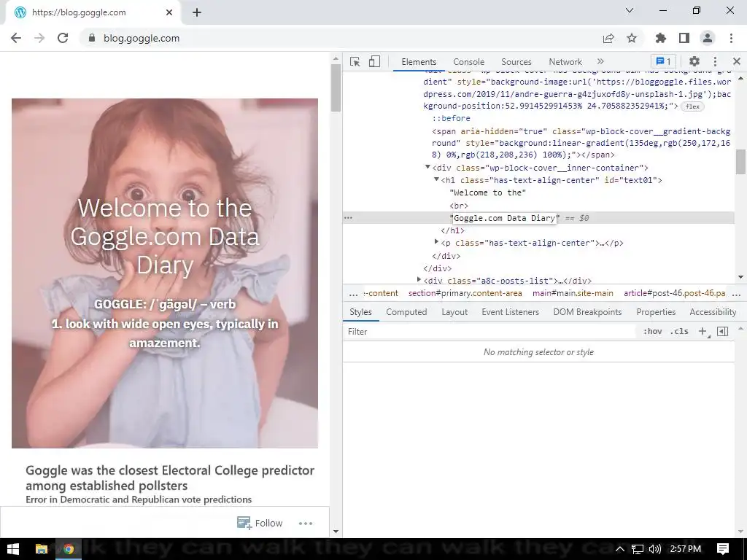Open the Chrome profile avatar
This screenshot has height=560, width=747.
click(x=708, y=38)
